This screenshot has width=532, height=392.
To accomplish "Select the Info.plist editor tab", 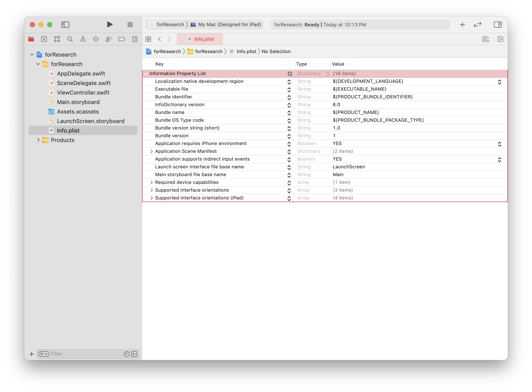I will coord(200,39).
